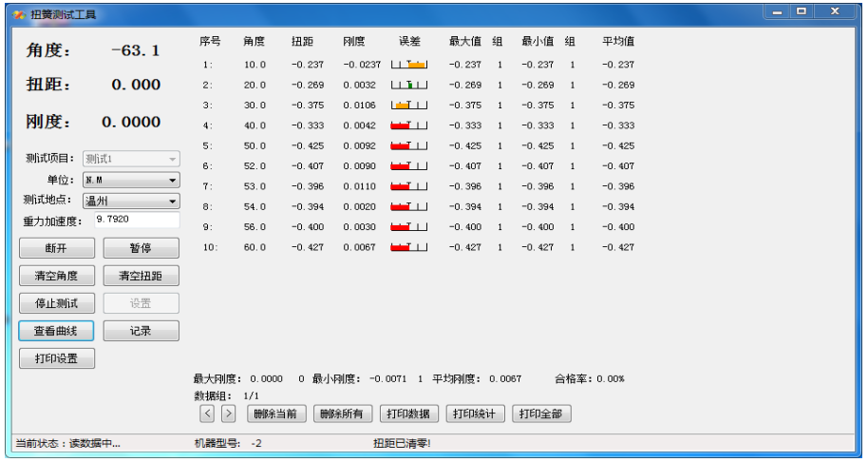Click error bar indicator in row 2
868x462 pixels.
(409, 85)
